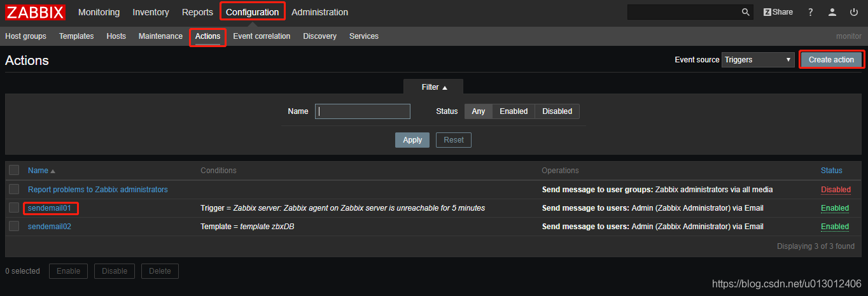Open the user profile icon
The image size is (868, 296).
(x=832, y=12)
